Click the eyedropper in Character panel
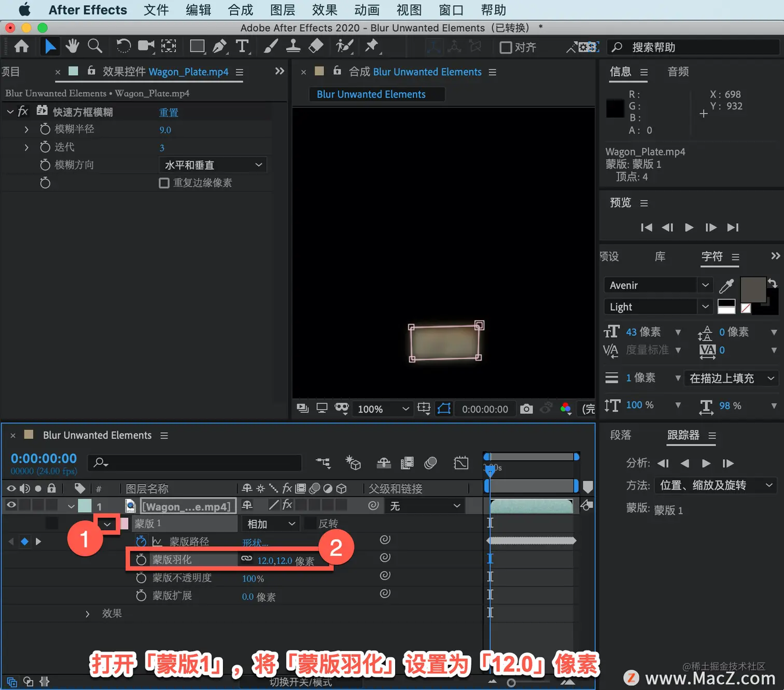Screen dimensions: 784x690 click(726, 285)
